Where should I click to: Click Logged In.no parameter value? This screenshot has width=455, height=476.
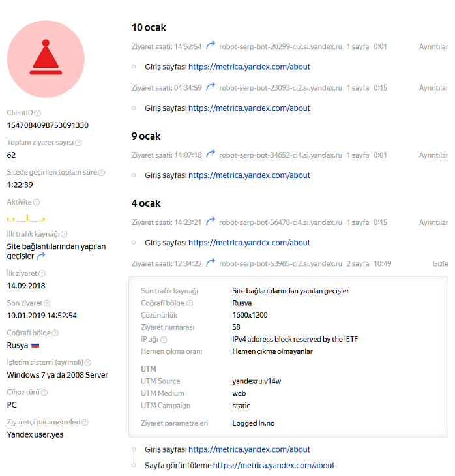pyautogui.click(x=254, y=423)
